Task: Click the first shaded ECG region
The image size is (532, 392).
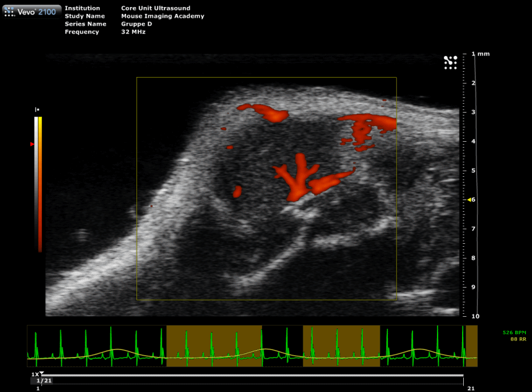Action: point(214,346)
